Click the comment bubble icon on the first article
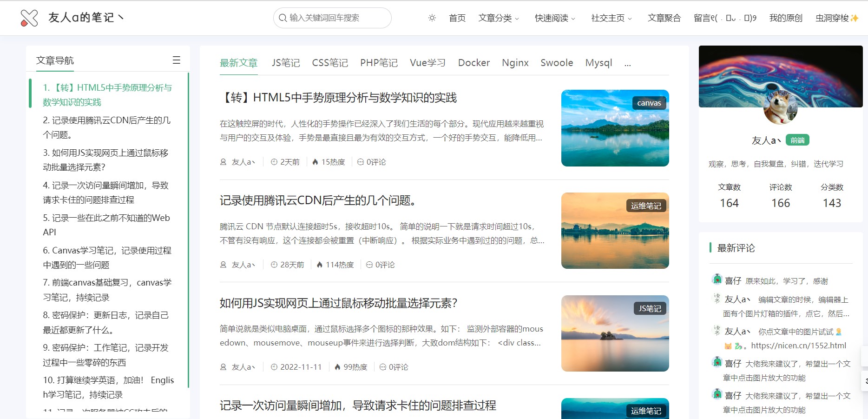 pos(361,162)
